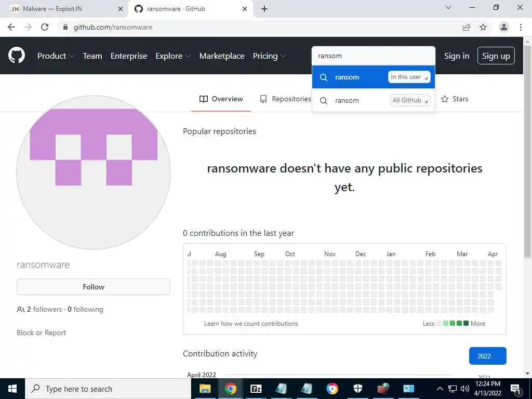Open the Team nav link
Viewport: 532px width, 399px height.
[x=92, y=56]
